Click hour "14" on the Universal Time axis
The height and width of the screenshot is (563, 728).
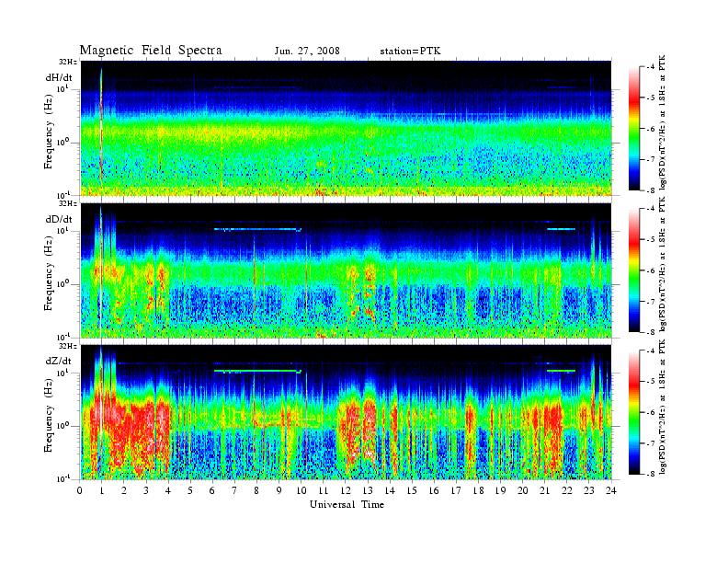(x=390, y=491)
